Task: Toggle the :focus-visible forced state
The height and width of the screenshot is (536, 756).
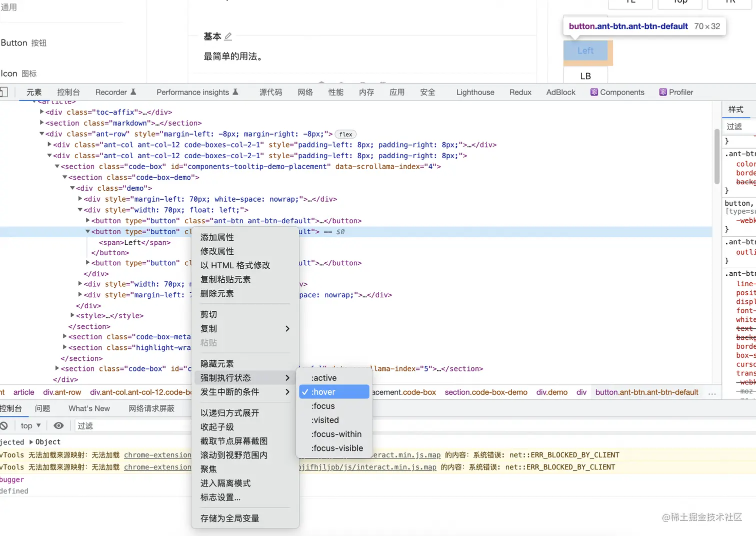Action: pos(334,448)
